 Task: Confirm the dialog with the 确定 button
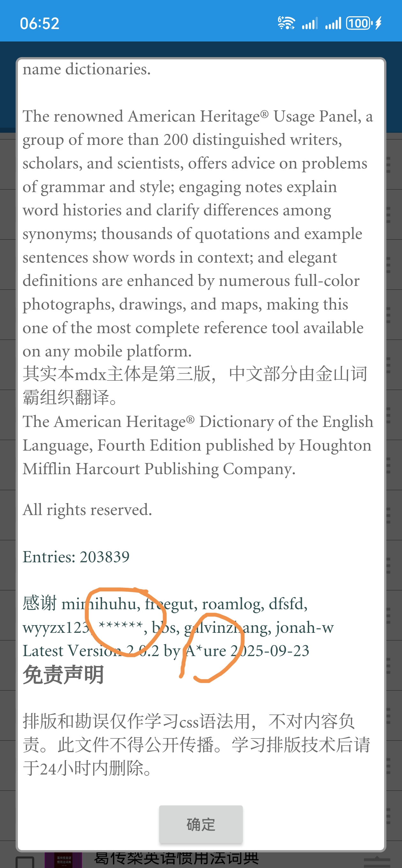201,824
